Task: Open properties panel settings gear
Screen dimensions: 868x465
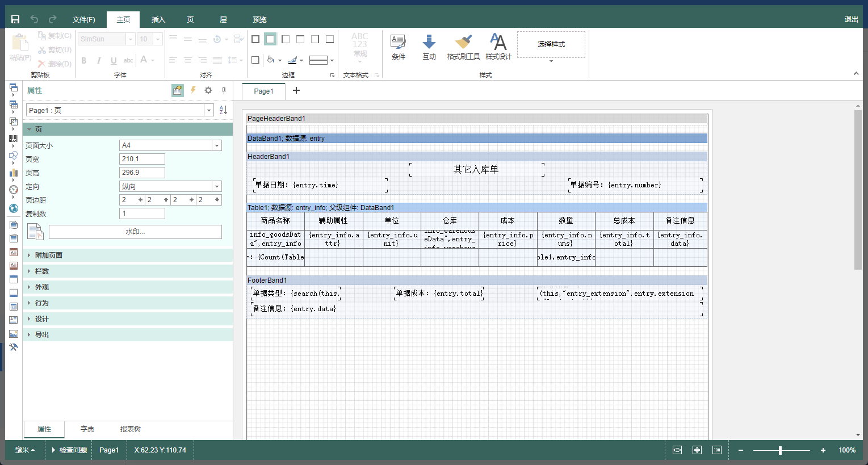Action: (x=208, y=90)
